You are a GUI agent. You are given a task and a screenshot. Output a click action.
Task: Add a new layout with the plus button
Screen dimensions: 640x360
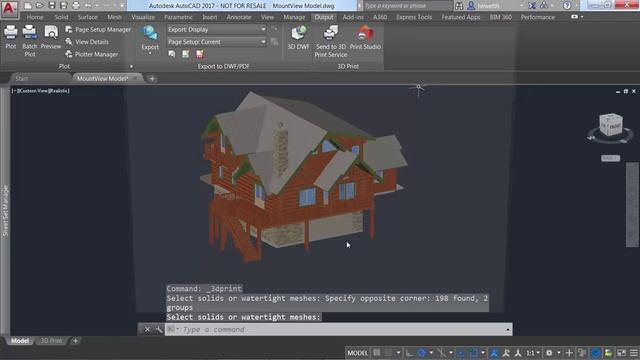click(75, 340)
